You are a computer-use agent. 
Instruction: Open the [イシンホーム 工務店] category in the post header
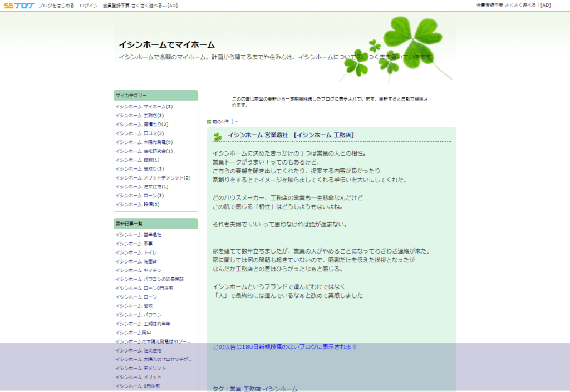(324, 135)
